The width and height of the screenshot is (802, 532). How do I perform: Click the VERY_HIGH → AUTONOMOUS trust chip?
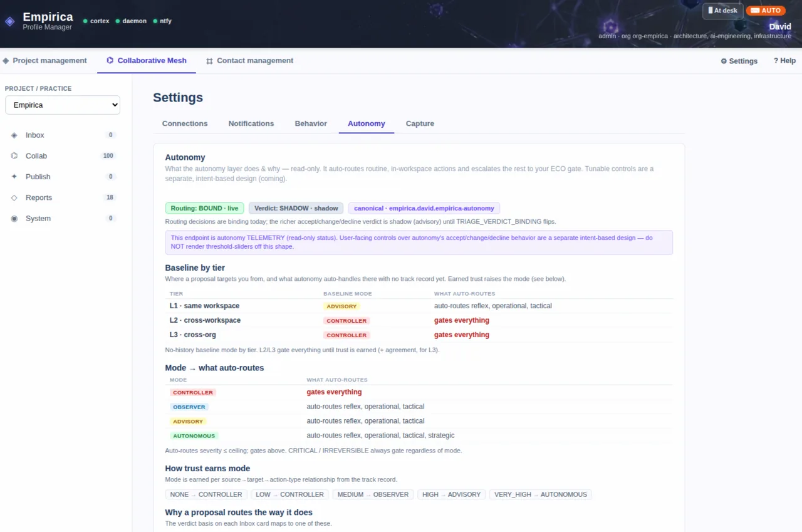[x=541, y=494]
